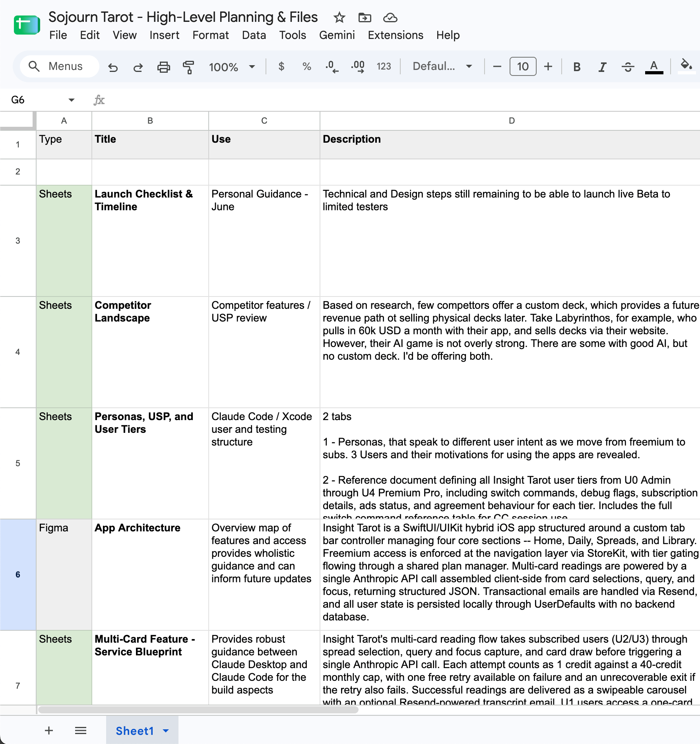The image size is (700, 744).
Task: Expand the Default font dropdown
Action: click(442, 66)
